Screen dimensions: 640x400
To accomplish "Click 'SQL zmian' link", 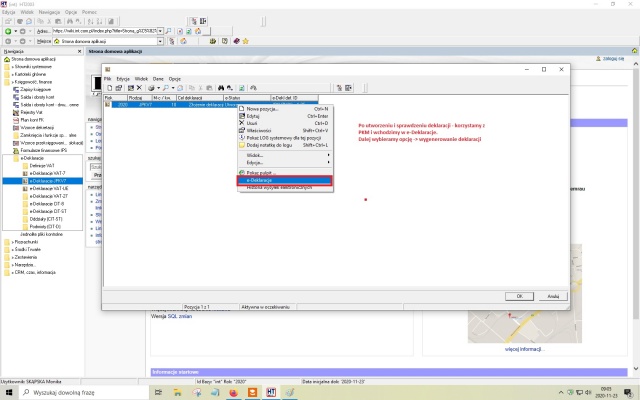I will [180, 316].
